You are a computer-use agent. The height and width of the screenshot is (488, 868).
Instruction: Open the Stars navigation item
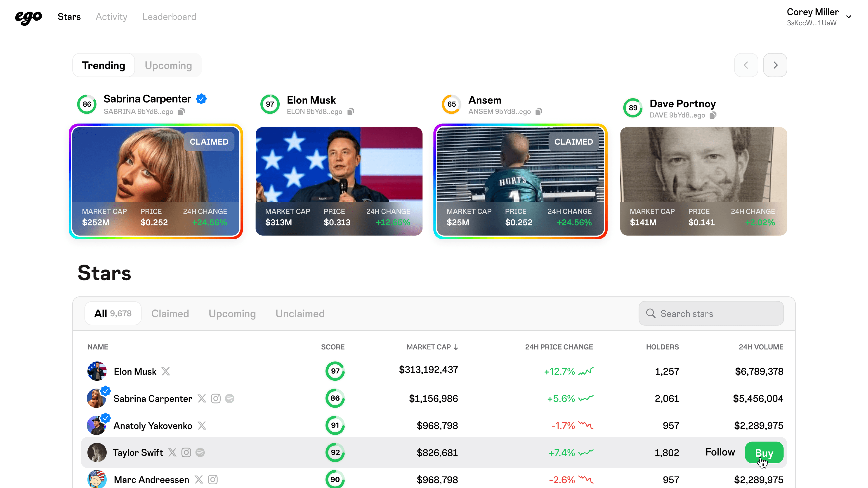click(x=69, y=17)
